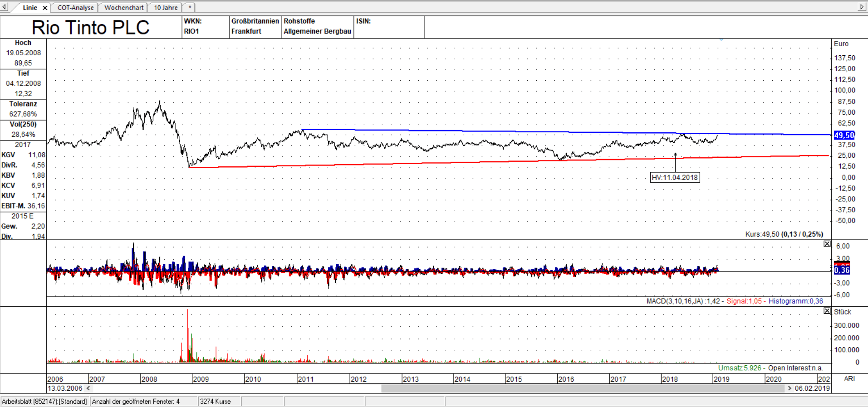Click the 2011 label on time axis

point(306,379)
